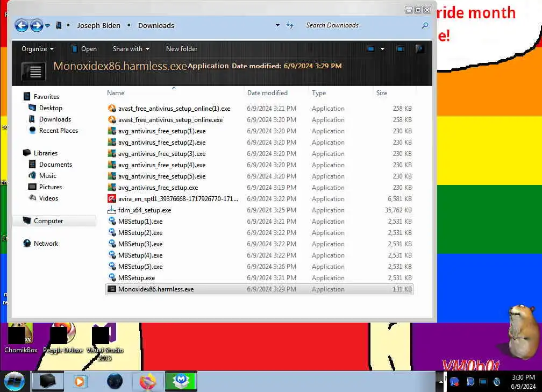Change your view icon in toolbar
The width and height of the screenshot is (542, 392).
371,49
